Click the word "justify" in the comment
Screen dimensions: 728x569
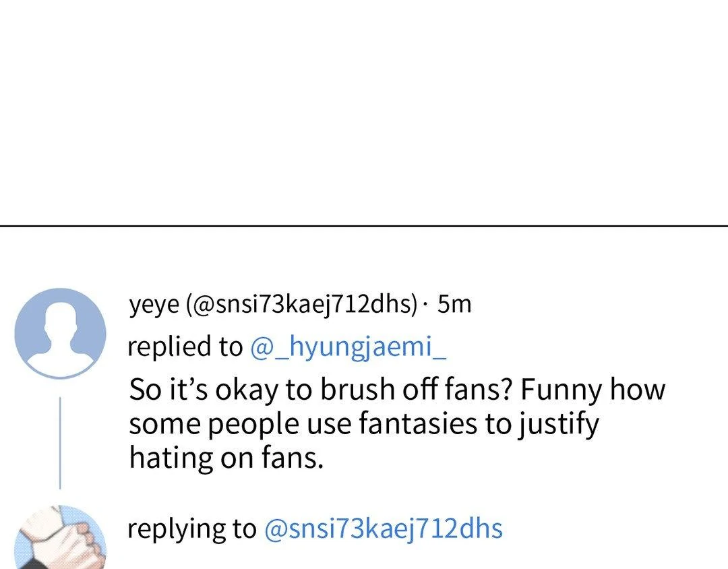(557, 424)
